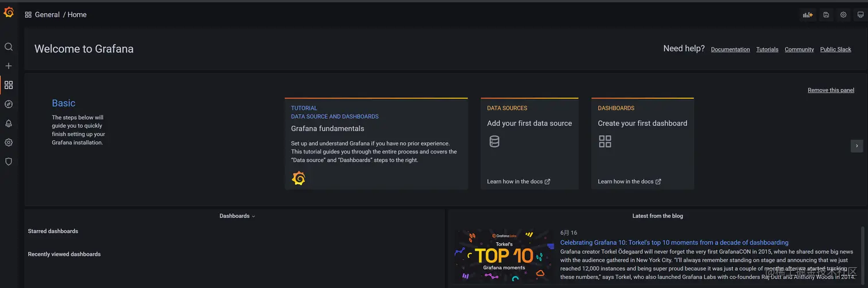The image size is (868, 288).
Task: Open the Search dashboards magnifier icon
Action: click(9, 47)
